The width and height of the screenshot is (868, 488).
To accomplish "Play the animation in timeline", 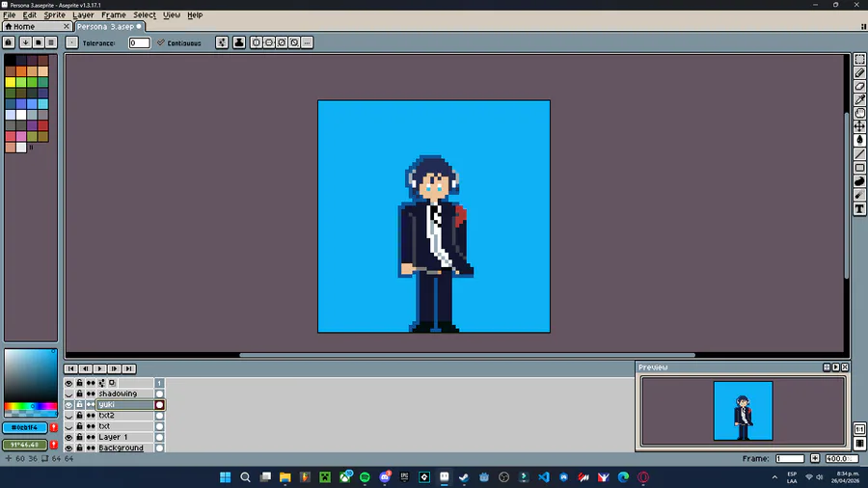I will [x=99, y=369].
